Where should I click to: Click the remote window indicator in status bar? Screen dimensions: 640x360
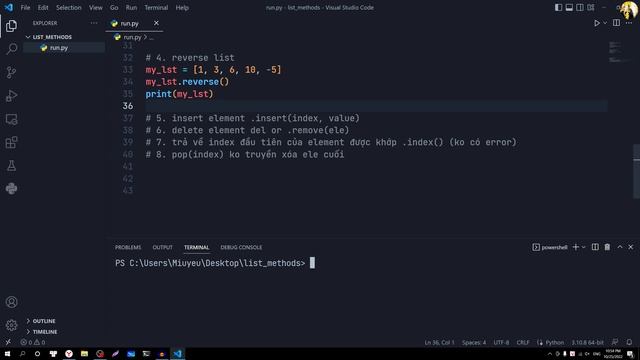(8, 342)
